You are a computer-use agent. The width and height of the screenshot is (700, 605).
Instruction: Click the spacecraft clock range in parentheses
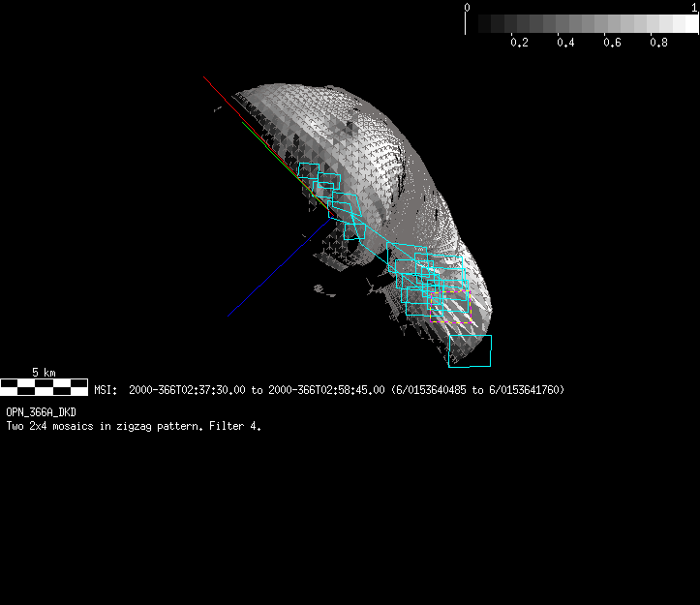pos(477,390)
